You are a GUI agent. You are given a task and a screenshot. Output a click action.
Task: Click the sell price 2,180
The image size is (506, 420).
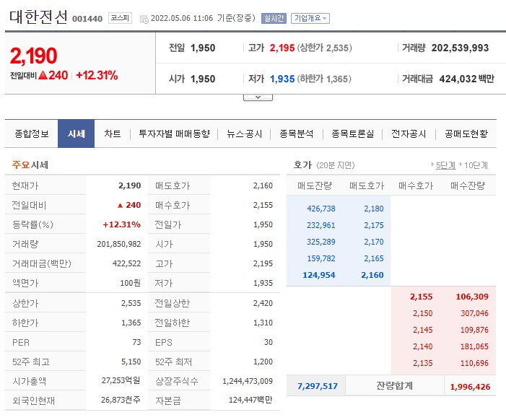pyautogui.click(x=374, y=209)
